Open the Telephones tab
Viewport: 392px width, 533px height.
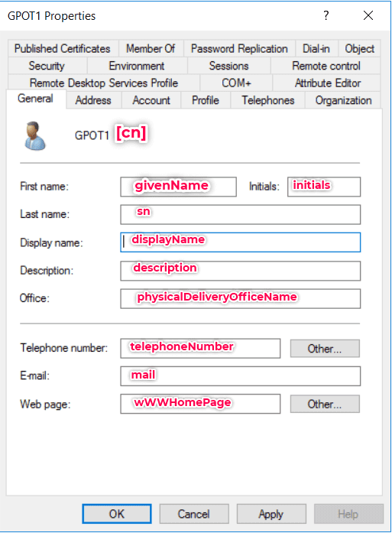[x=268, y=100]
